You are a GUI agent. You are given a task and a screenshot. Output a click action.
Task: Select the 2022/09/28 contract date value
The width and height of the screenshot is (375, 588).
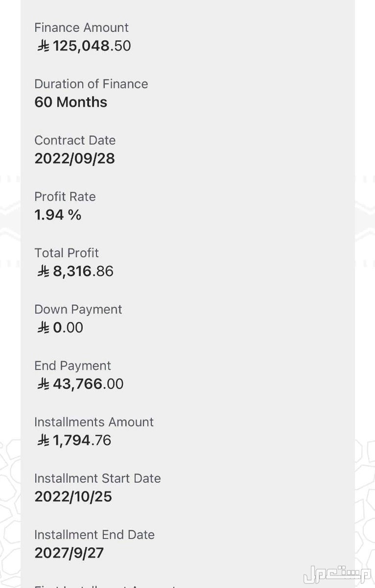(74, 159)
